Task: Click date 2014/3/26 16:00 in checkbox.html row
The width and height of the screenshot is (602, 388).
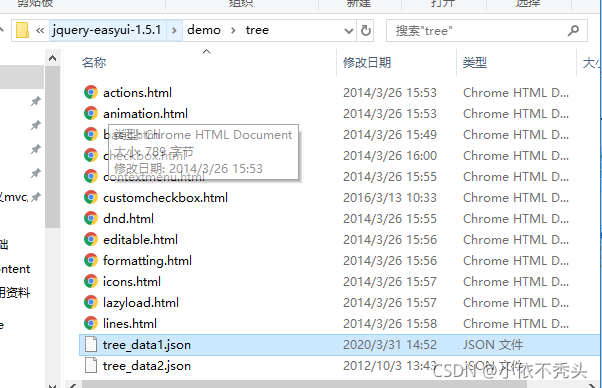Action: point(390,155)
